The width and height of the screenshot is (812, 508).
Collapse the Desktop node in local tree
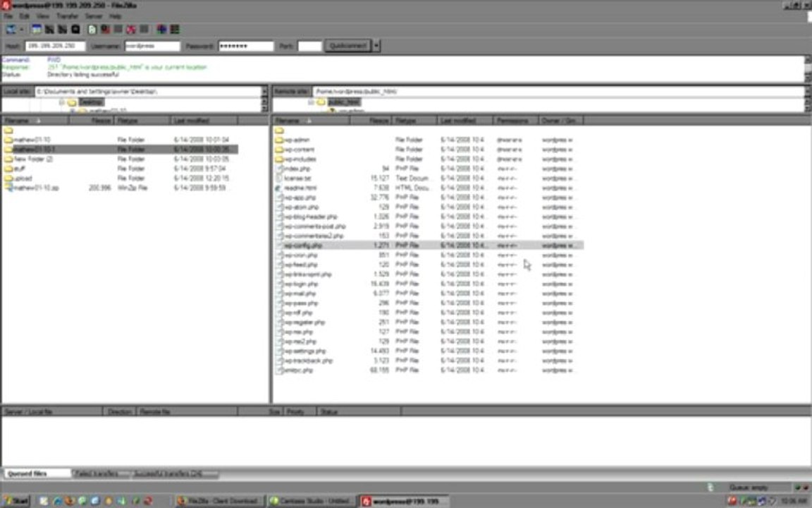click(61, 102)
